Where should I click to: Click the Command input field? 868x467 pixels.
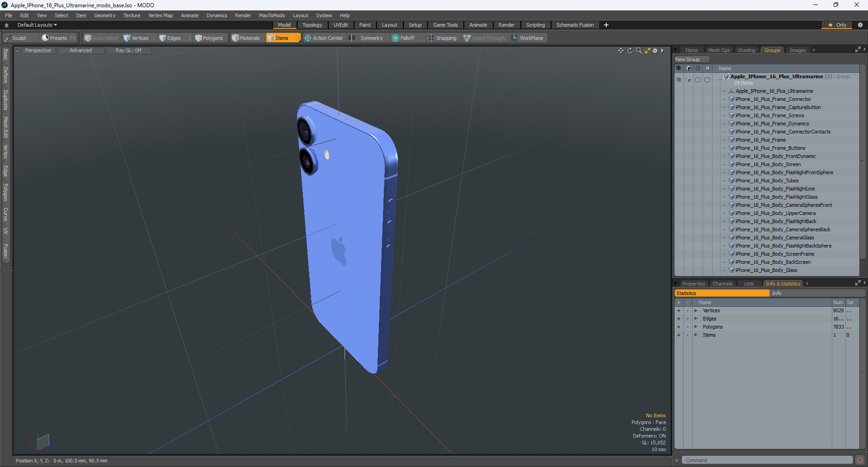click(x=767, y=460)
